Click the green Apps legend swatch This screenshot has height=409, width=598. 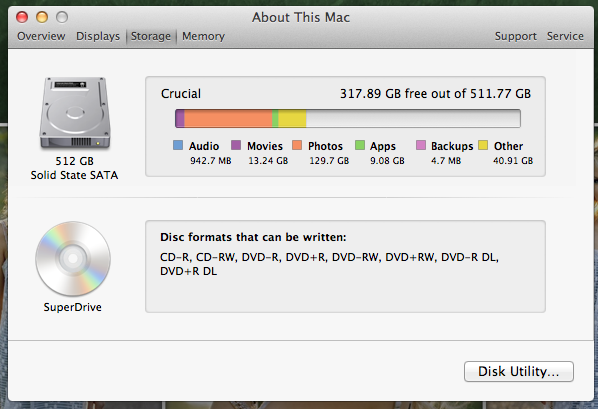360,145
